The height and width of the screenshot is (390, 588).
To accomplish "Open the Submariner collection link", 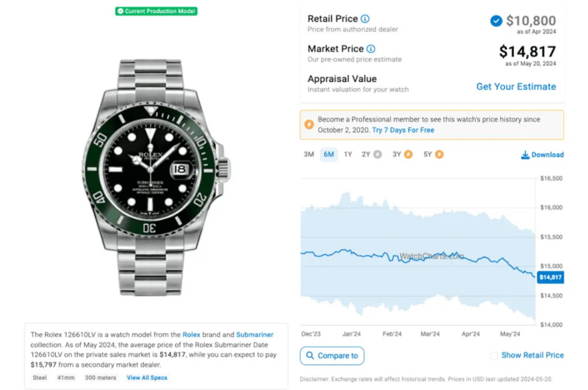I will click(x=255, y=335).
